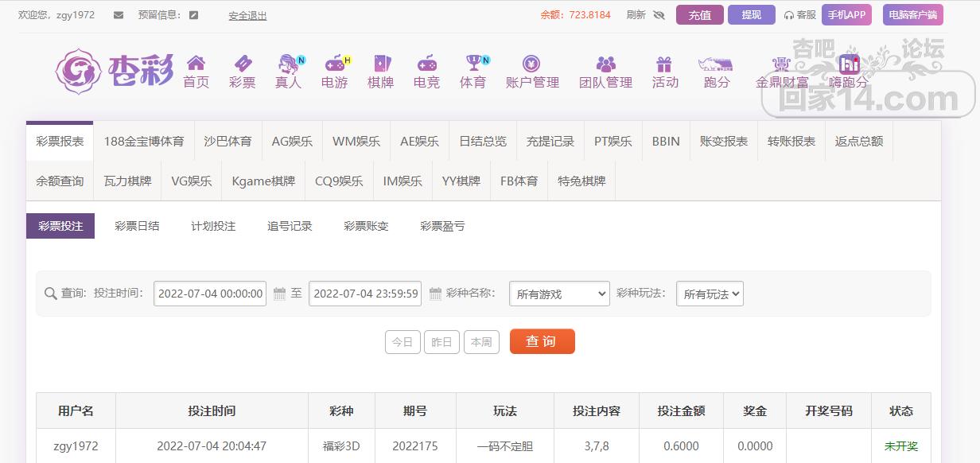
Task: Click 安全退出 logout link
Action: [x=247, y=15]
